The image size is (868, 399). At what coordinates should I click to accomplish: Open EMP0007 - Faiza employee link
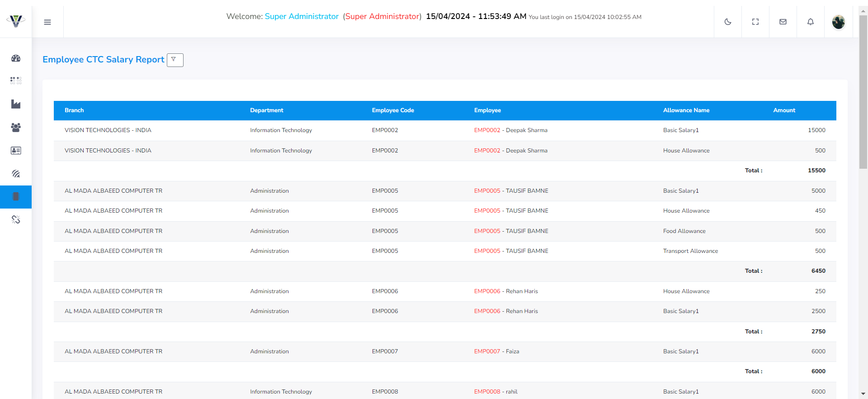point(496,351)
